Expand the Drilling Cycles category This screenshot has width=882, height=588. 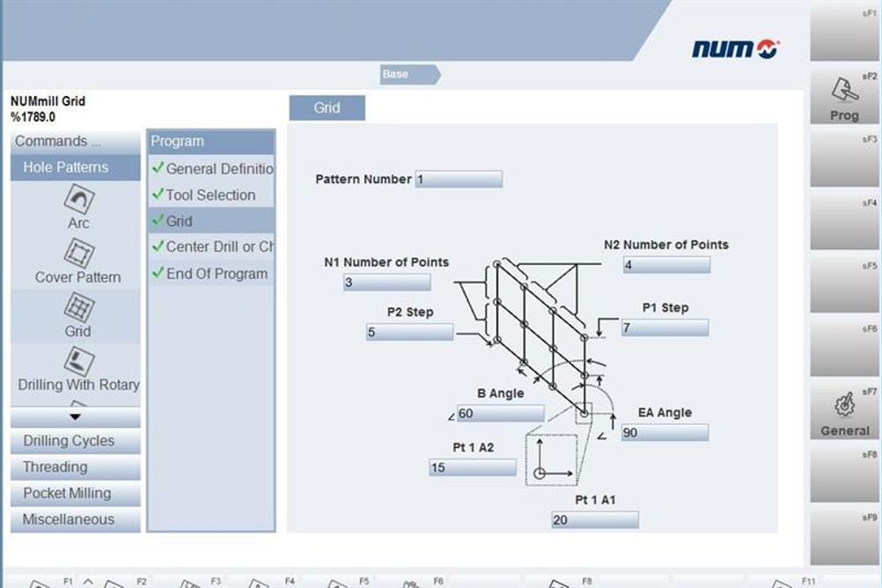[76, 441]
